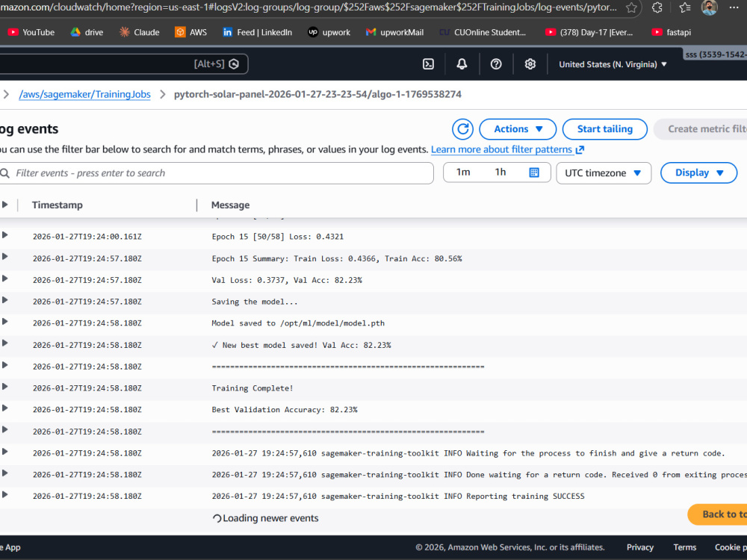Open the AWS notifications bell

[x=462, y=64]
